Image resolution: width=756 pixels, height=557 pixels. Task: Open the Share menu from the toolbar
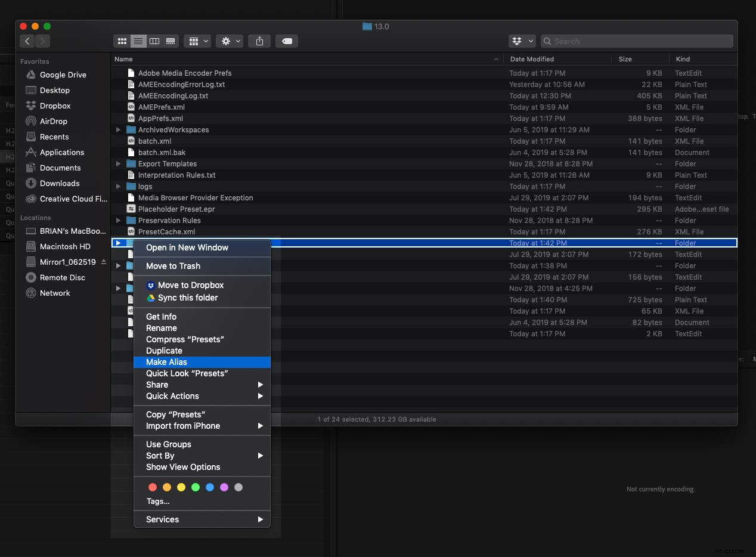[x=259, y=41]
